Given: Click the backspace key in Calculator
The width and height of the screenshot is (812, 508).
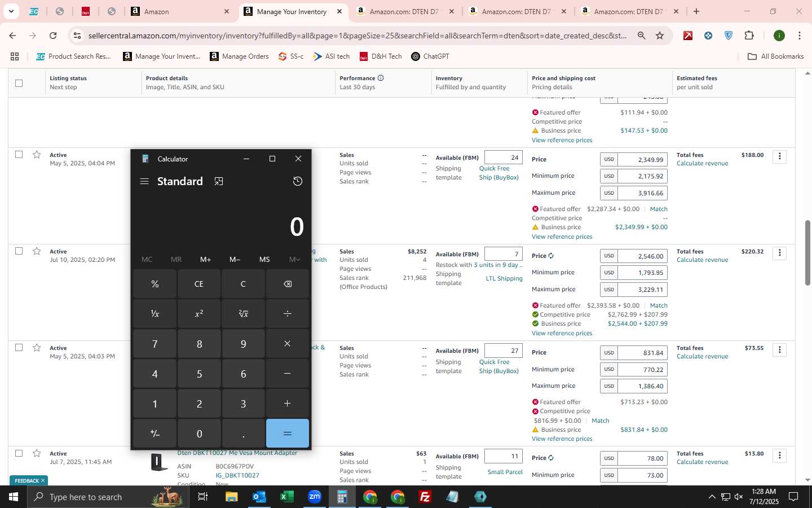Looking at the screenshot, I should point(288,284).
